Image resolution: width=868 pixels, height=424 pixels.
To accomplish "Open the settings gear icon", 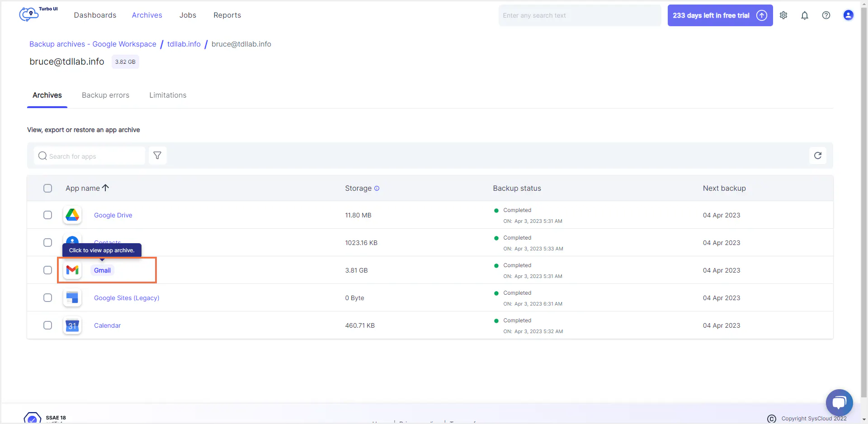I will [783, 15].
